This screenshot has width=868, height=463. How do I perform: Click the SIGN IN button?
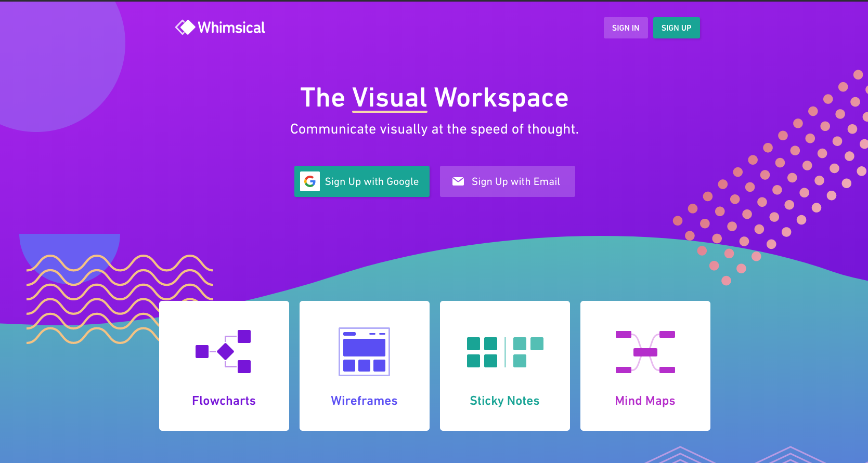[626, 28]
